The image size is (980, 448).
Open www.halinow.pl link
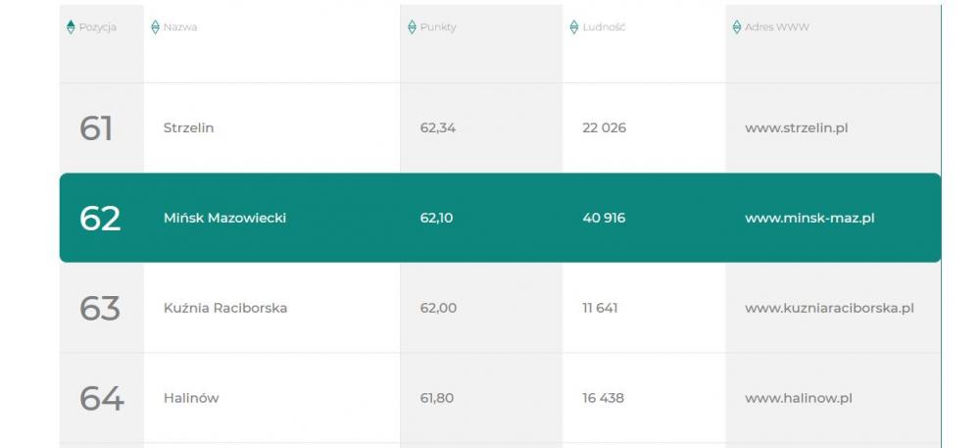(x=799, y=398)
